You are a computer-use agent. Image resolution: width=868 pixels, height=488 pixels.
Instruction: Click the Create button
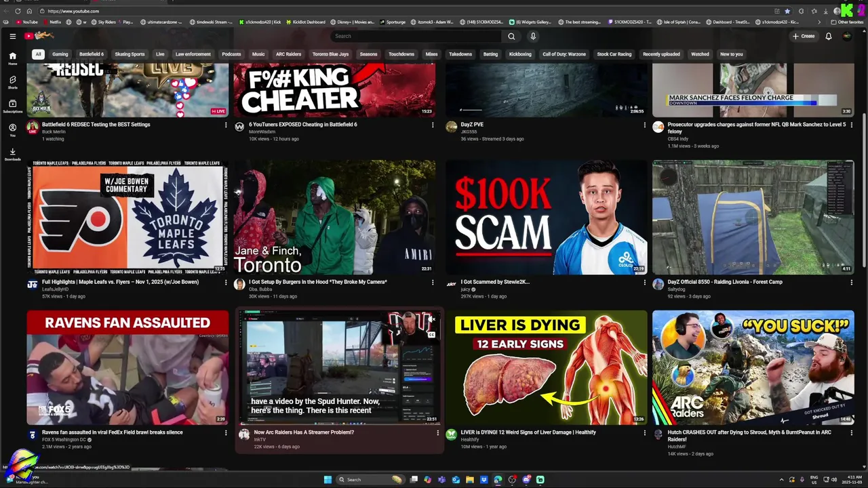[804, 36]
